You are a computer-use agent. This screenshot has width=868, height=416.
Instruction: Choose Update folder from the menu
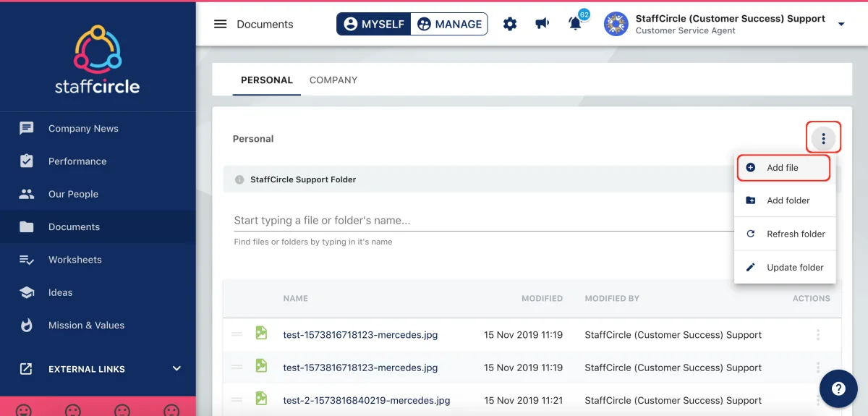click(785, 267)
